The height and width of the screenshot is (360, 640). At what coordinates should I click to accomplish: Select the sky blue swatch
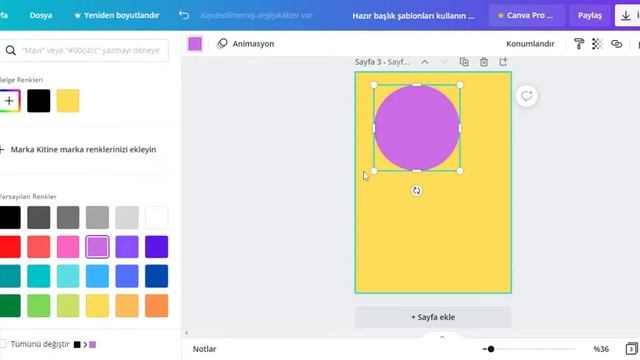tap(98, 276)
